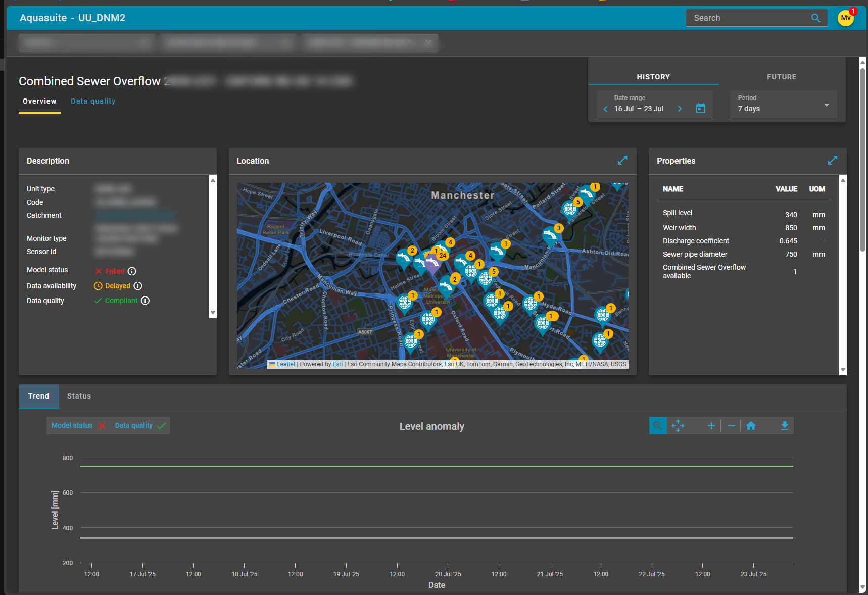Open the Period 7 days dropdown
This screenshot has width=868, height=595.
coord(784,105)
